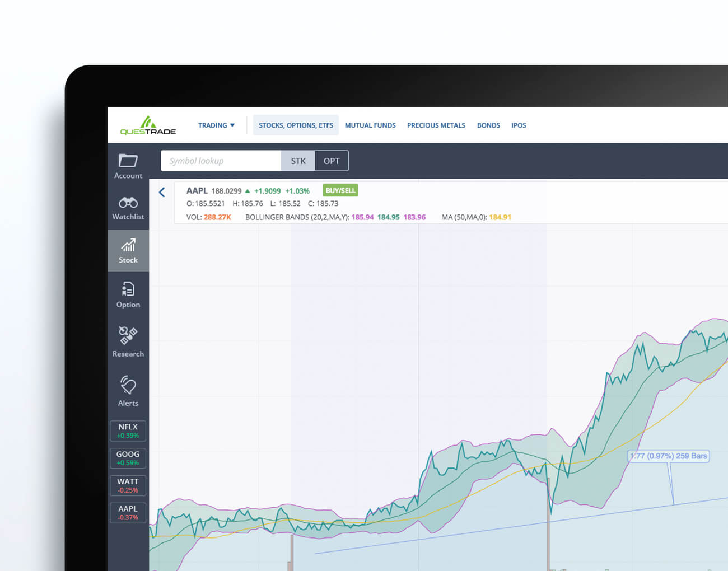Select the AAPL watchlist ticker

coord(128,512)
